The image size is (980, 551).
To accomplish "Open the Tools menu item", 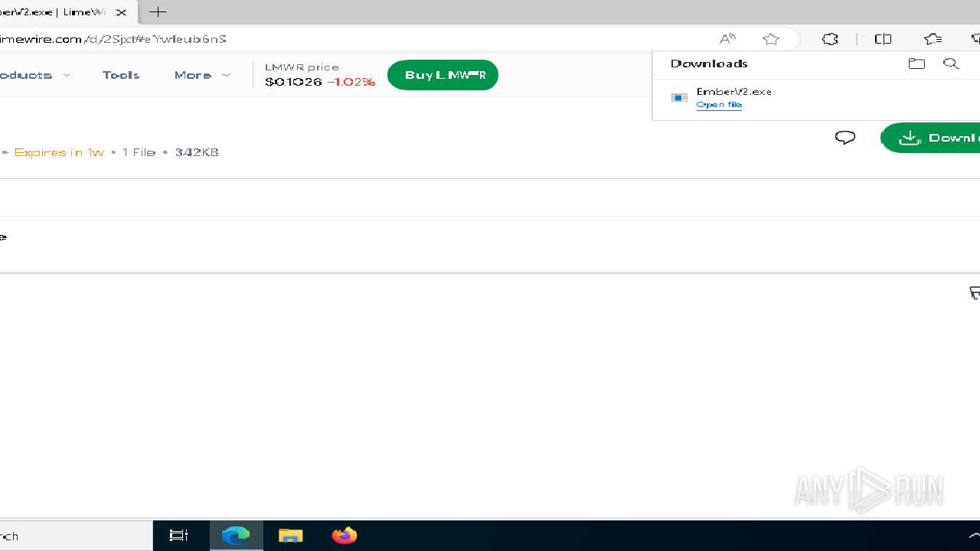I will pos(121,75).
